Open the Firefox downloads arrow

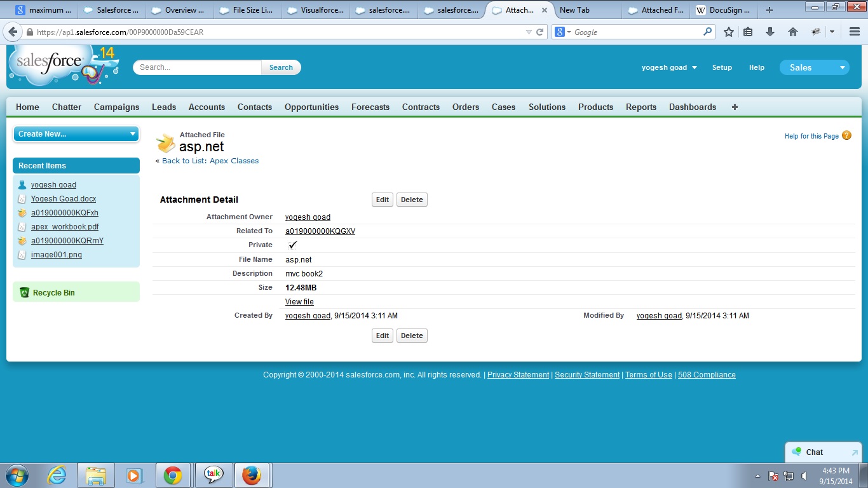tap(770, 32)
